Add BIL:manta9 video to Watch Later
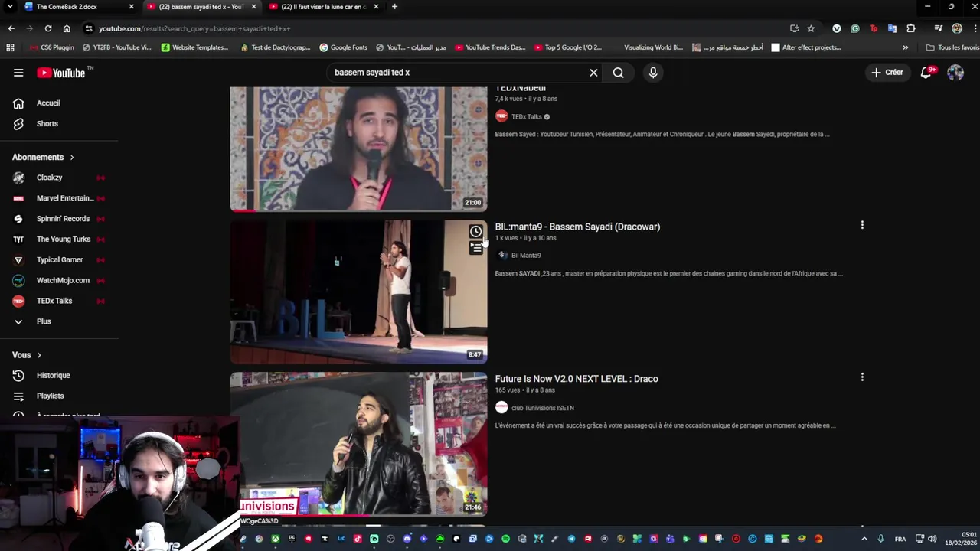Screen dimensions: 980x551 coord(475,232)
